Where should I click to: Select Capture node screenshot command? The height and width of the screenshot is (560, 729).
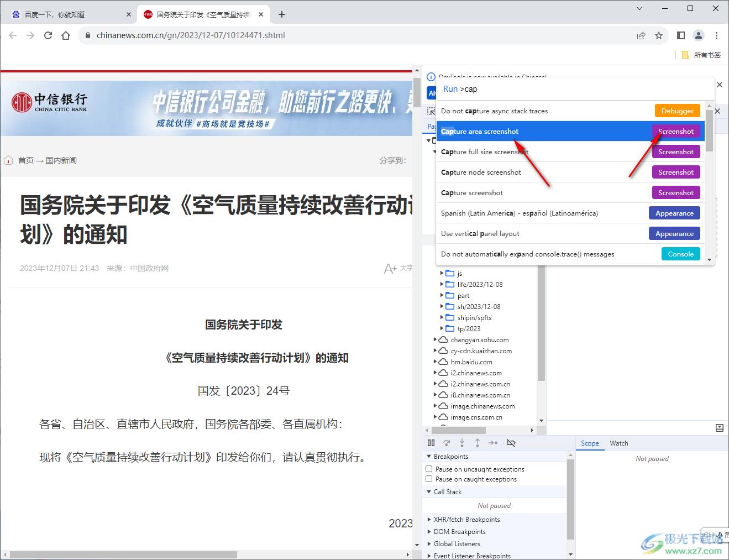pyautogui.click(x=570, y=172)
